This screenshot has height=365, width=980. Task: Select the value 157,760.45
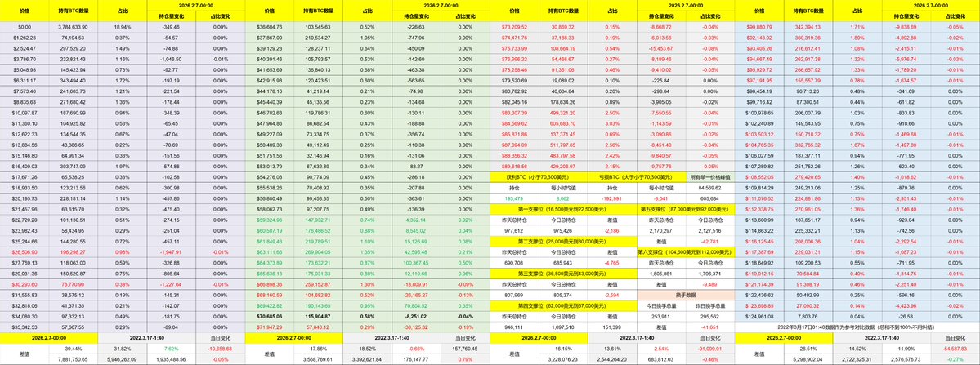464,348
